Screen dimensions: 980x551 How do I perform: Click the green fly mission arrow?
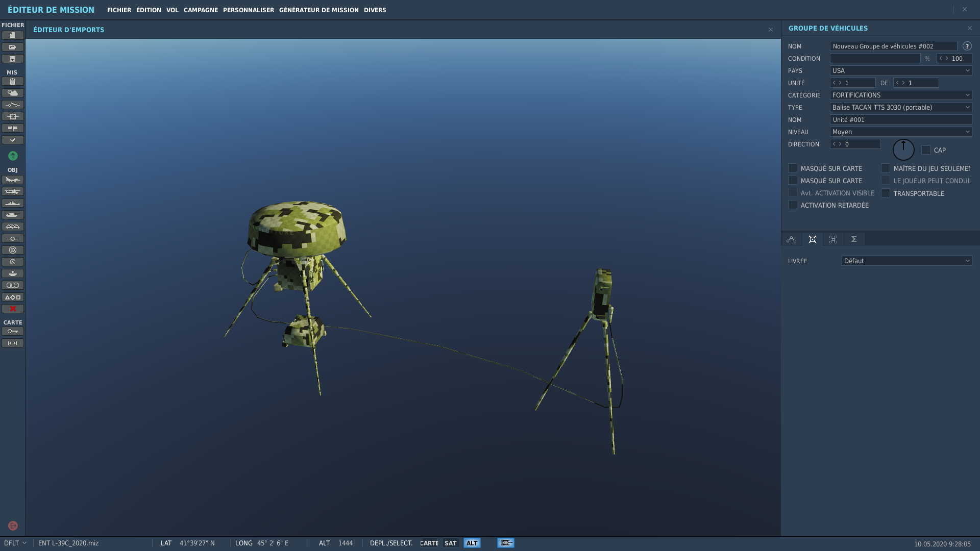click(x=13, y=156)
